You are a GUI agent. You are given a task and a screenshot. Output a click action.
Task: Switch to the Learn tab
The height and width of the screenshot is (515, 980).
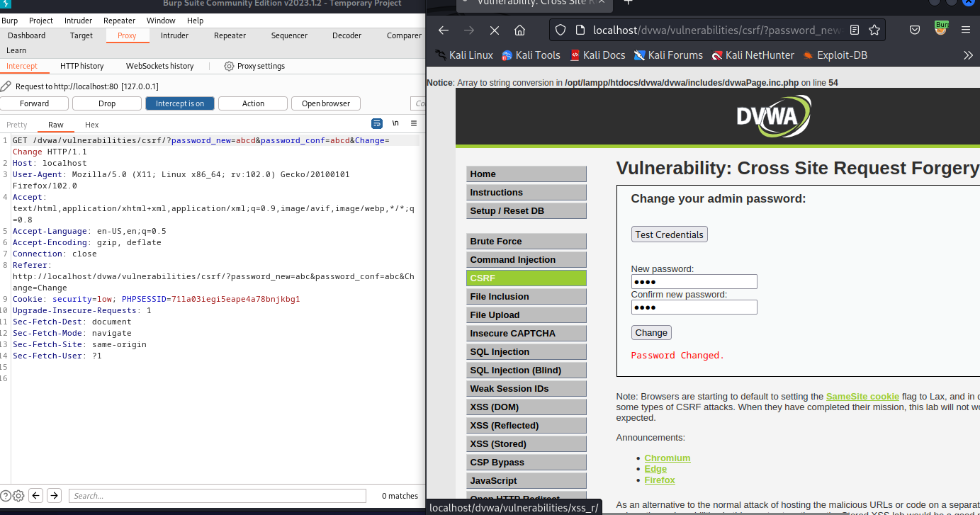click(16, 50)
